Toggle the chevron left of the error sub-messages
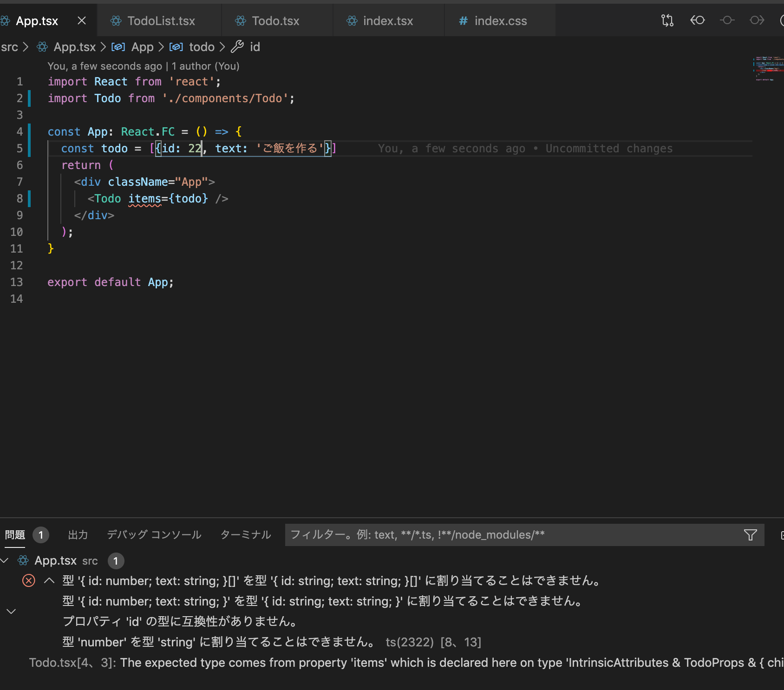This screenshot has height=690, width=784. pos(11,612)
